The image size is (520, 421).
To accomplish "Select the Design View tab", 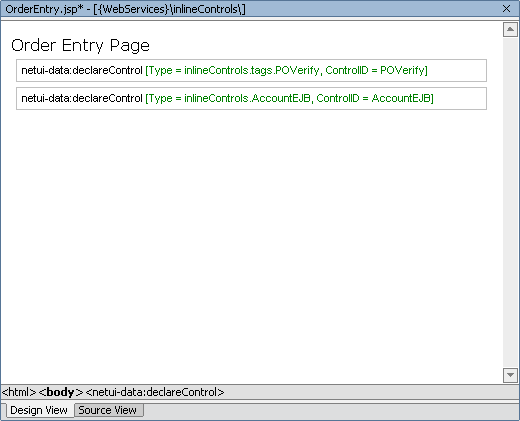I will [x=39, y=410].
